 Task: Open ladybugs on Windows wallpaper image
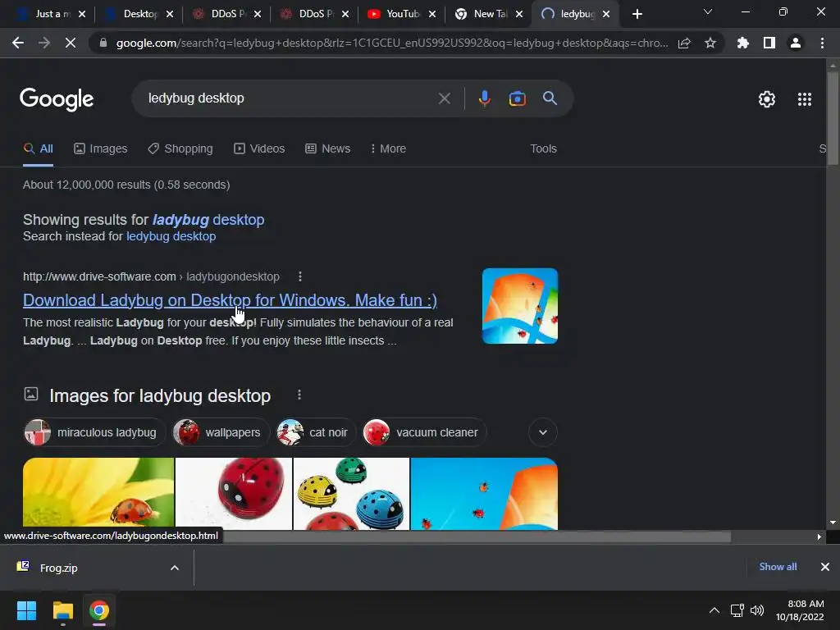484,493
